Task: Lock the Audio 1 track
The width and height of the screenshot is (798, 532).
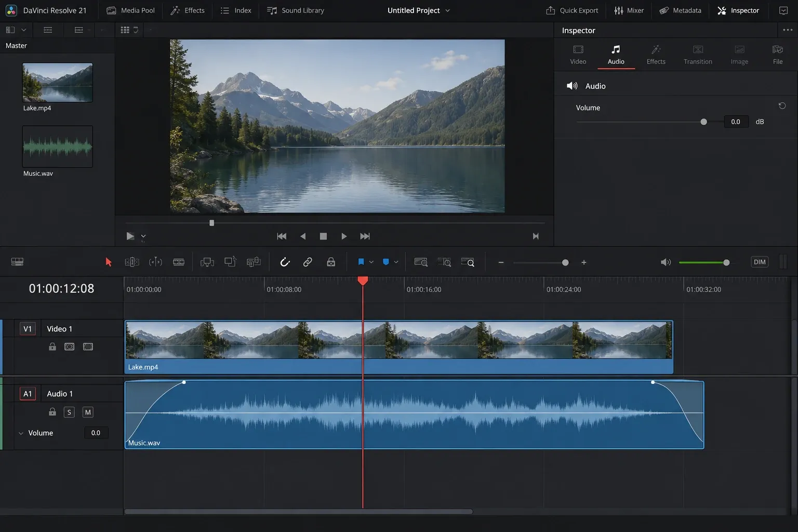Action: point(52,412)
